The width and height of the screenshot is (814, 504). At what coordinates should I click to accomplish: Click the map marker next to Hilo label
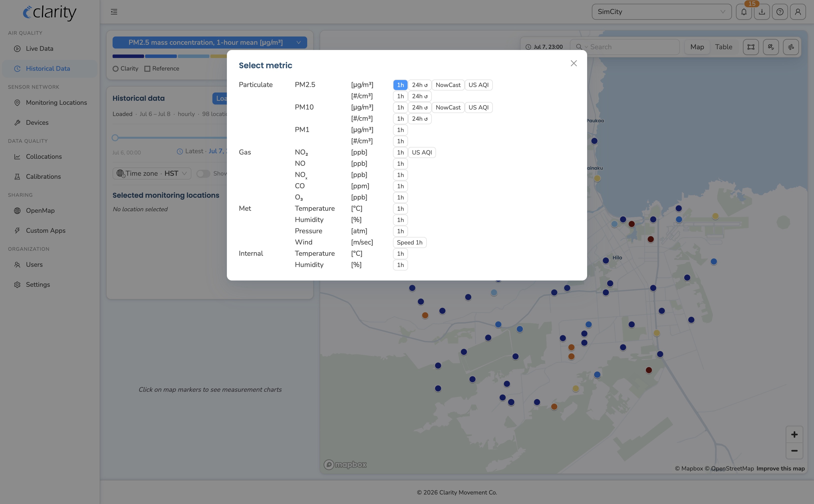pyautogui.click(x=606, y=261)
